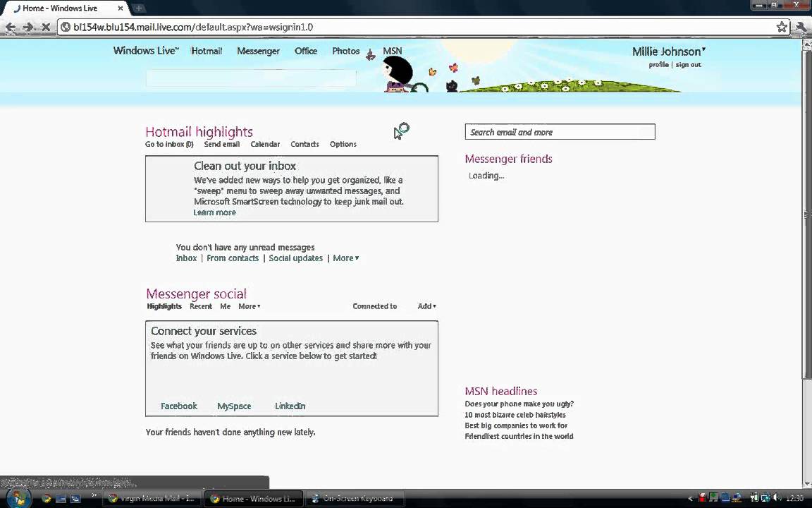The height and width of the screenshot is (508, 812).
Task: Open the profile link
Action: 658,65
